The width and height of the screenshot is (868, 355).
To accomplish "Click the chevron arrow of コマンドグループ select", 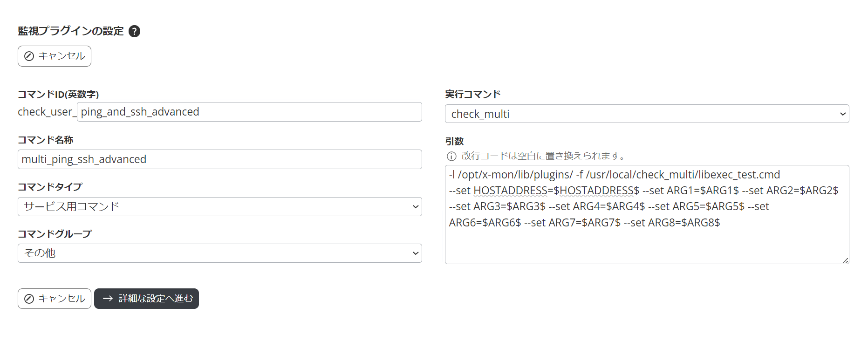I will click(x=416, y=253).
